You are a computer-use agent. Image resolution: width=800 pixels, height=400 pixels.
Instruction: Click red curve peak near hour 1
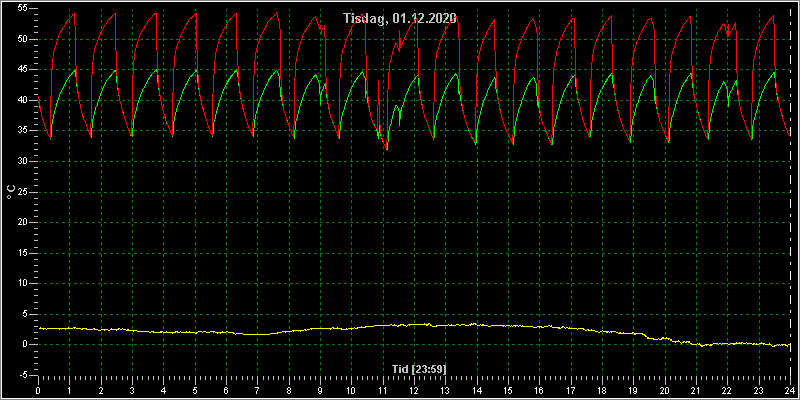[x=74, y=14]
